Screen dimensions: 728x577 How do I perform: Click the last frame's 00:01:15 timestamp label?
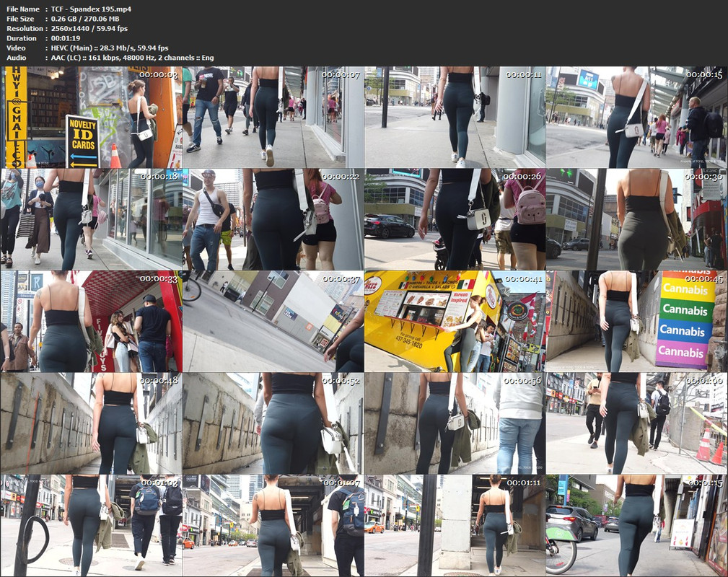(704, 482)
